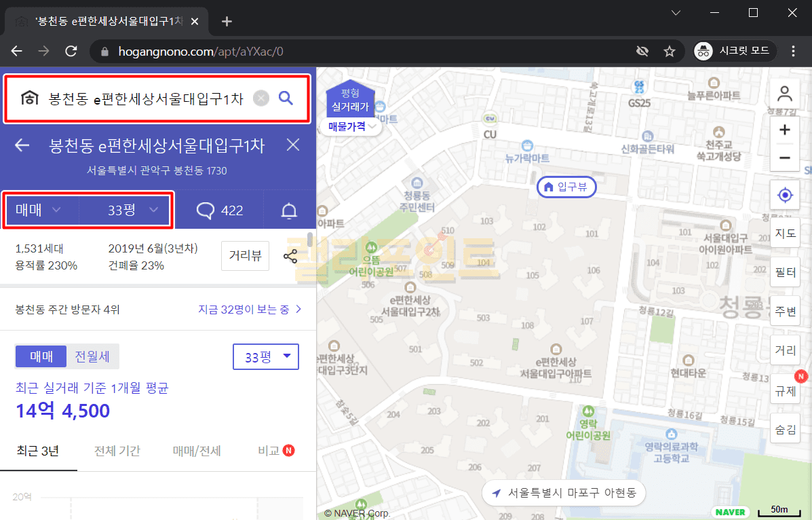Expand the 매매 dropdown in header

click(x=39, y=210)
